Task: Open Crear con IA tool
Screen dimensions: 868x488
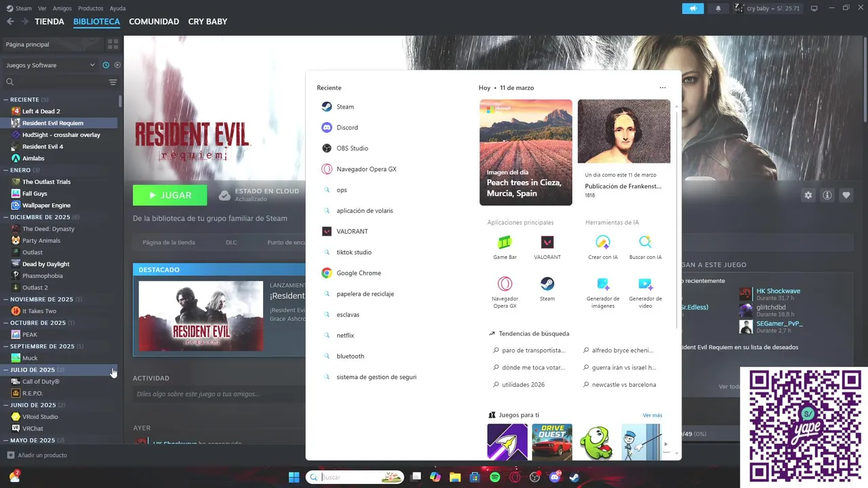Action: coord(603,247)
